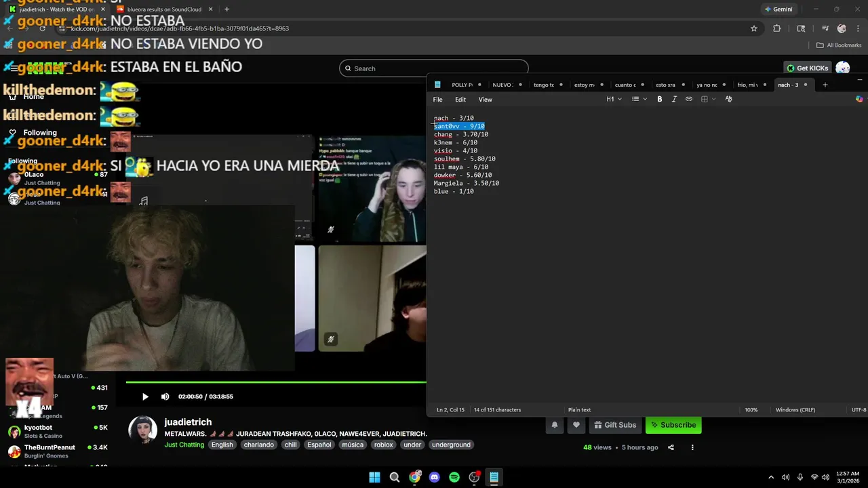The image size is (868, 488).
Task: Click the 'Margiela - 3.50/10' line in Notepad
Action: point(467,183)
